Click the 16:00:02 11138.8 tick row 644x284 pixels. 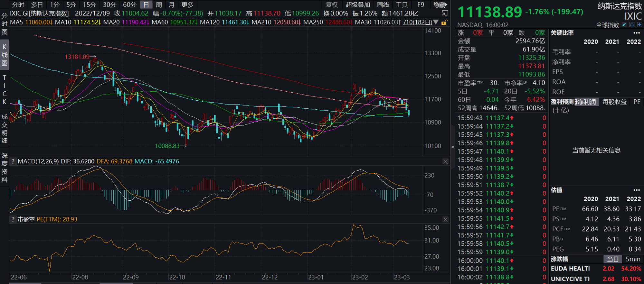tap(502, 277)
